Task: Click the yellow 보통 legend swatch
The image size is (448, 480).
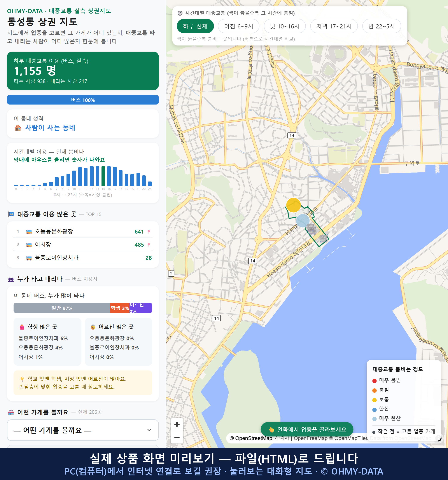Action: click(x=374, y=400)
